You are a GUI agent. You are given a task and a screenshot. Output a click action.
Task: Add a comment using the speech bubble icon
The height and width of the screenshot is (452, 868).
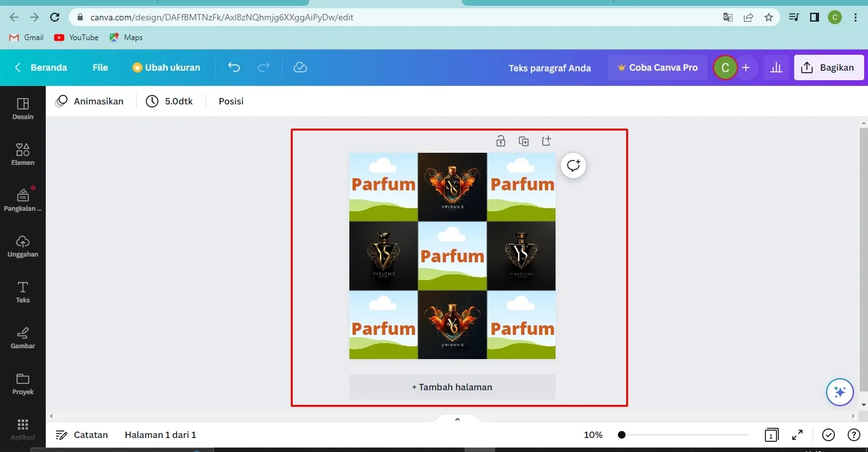point(573,166)
